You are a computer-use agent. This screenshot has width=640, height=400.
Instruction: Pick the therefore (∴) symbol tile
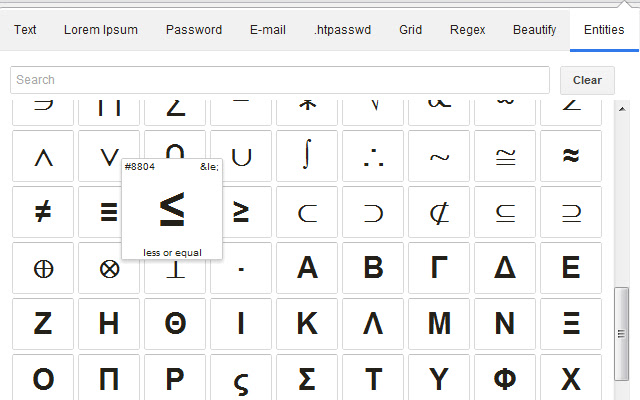[373, 156]
